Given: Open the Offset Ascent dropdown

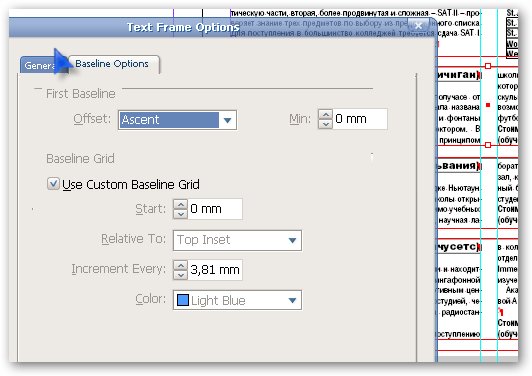Looking at the screenshot, I should click(x=177, y=120).
